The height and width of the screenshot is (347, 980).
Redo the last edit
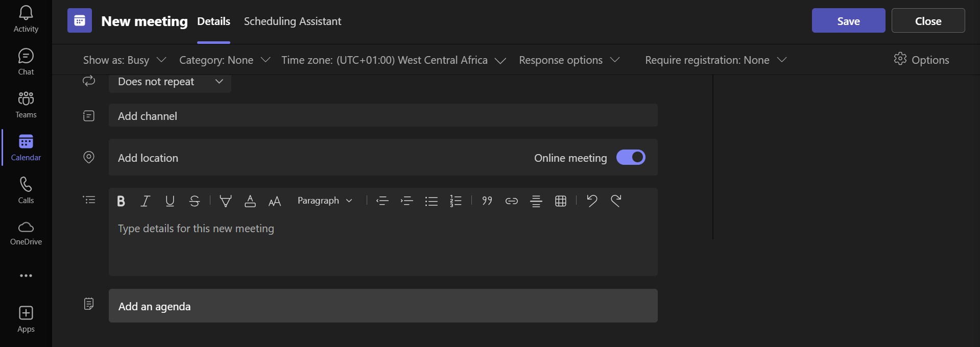coord(616,201)
